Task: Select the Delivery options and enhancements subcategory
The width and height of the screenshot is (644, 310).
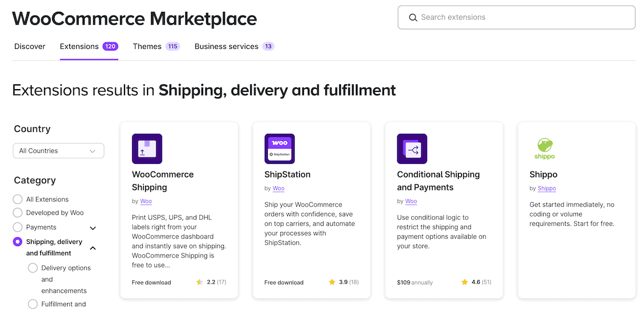Action: click(32, 268)
